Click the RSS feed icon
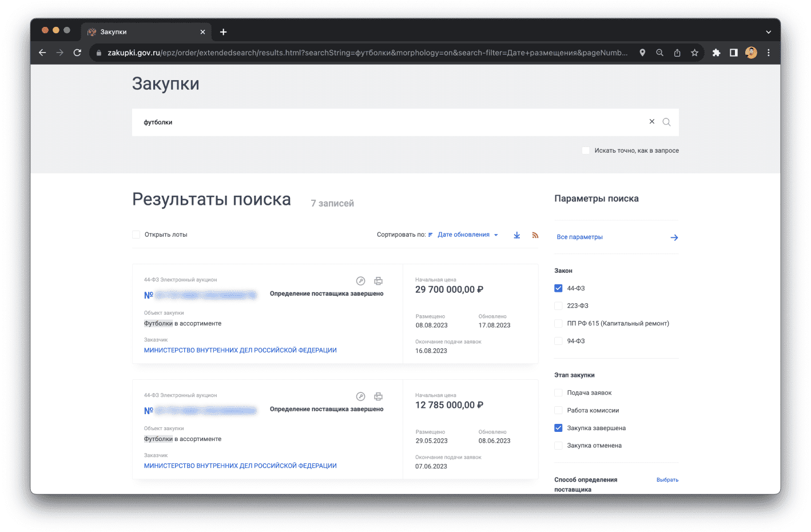 click(x=535, y=235)
